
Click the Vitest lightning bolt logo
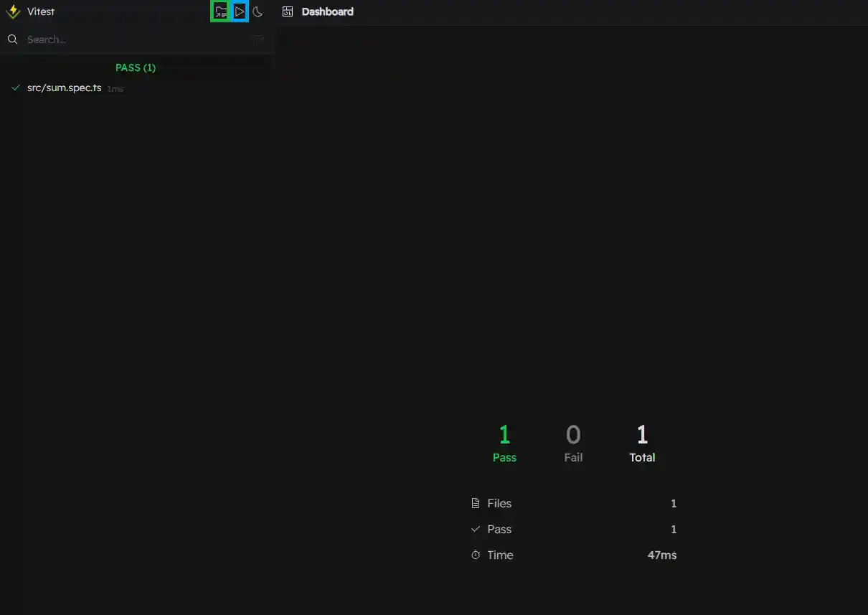click(13, 11)
